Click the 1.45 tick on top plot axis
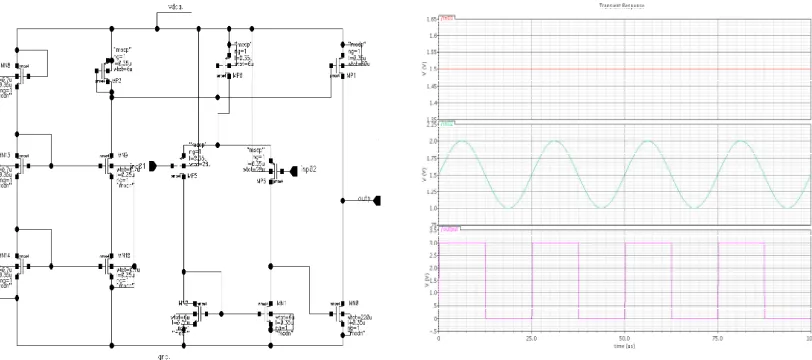812x360 pixels. 432,86
